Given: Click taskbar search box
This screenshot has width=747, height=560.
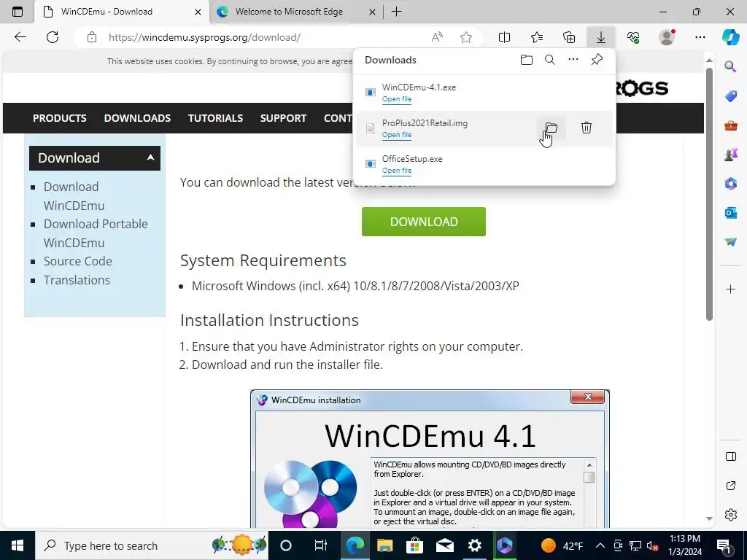Looking at the screenshot, I should coord(152,545).
